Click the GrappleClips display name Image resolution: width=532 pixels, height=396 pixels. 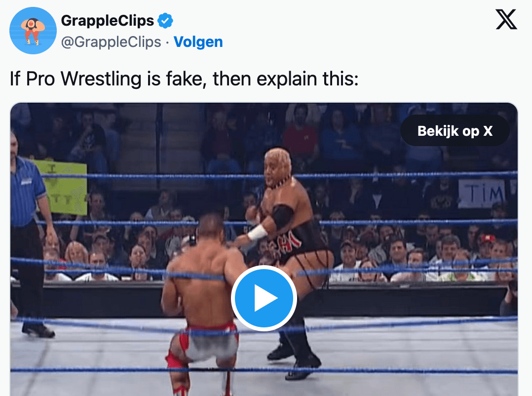pyautogui.click(x=108, y=21)
